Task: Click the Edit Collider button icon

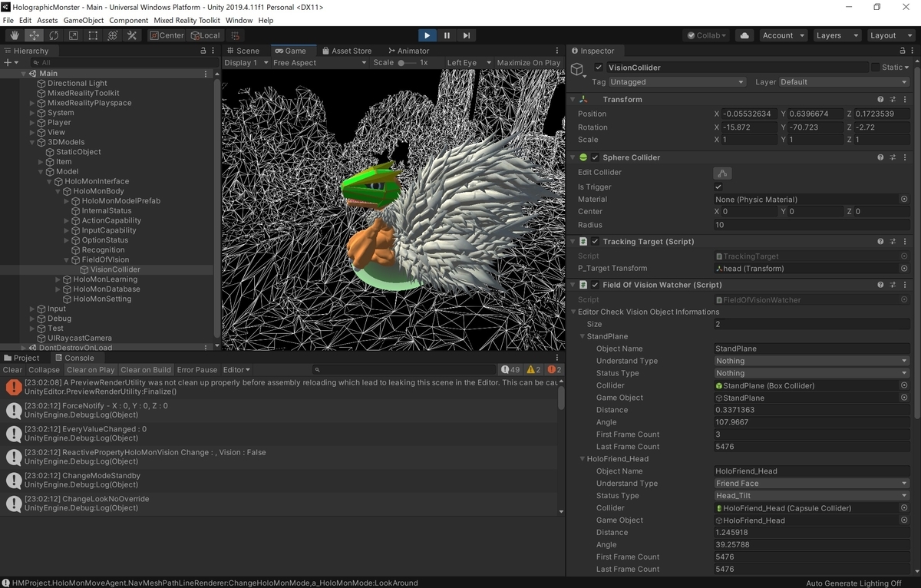Action: pos(722,173)
